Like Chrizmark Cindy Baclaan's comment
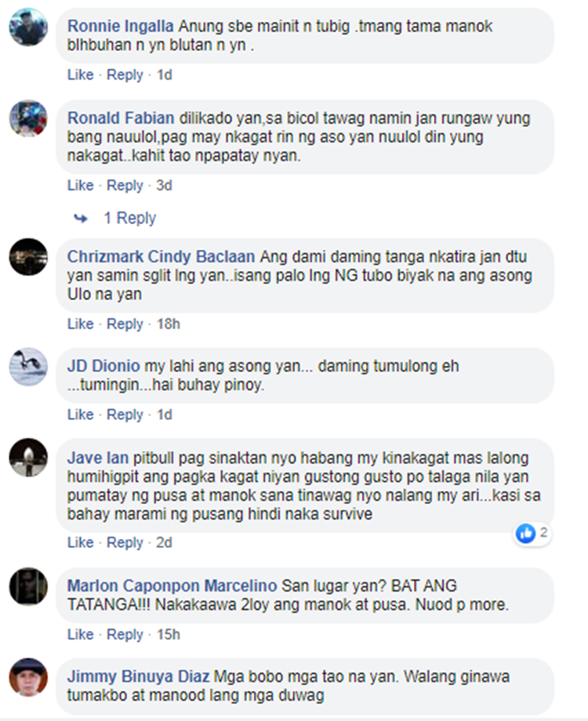 tap(81, 324)
